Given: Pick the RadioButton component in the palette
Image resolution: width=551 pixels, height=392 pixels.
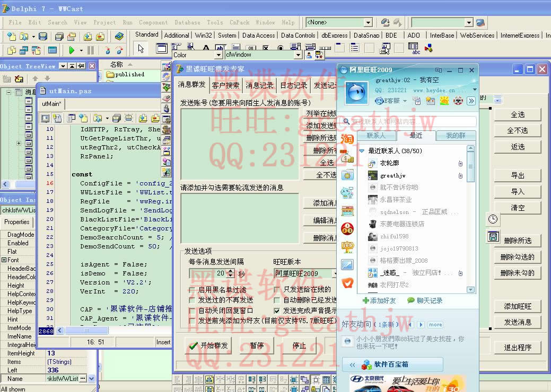Looking at the screenshot, I should click(281, 48).
